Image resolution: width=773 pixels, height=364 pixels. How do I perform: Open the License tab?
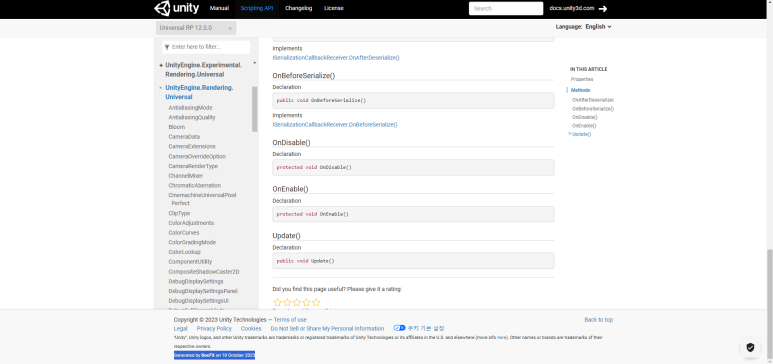pos(334,8)
